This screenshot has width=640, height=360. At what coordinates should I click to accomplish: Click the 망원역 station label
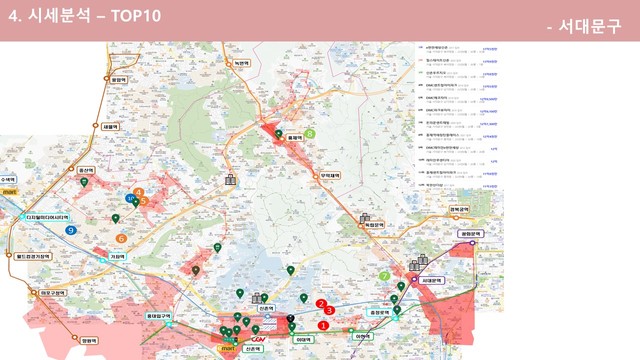click(x=89, y=341)
